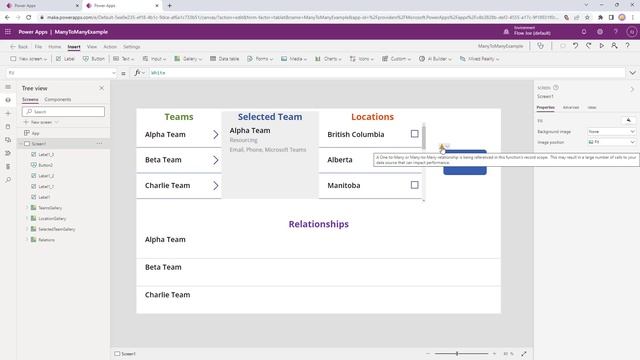This screenshot has width=640, height=360.
Task: Open the Home tab
Action: point(54,47)
